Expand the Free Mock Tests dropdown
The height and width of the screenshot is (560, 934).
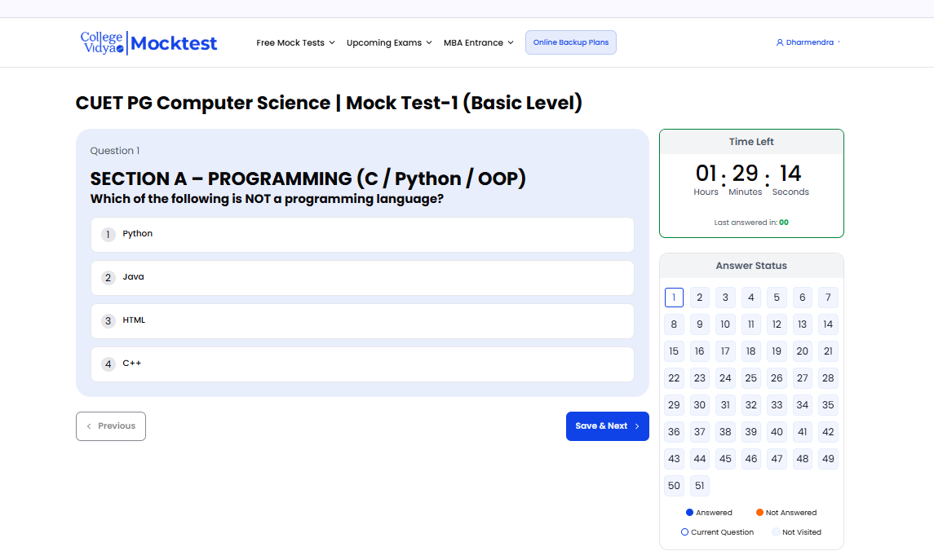[x=295, y=42]
